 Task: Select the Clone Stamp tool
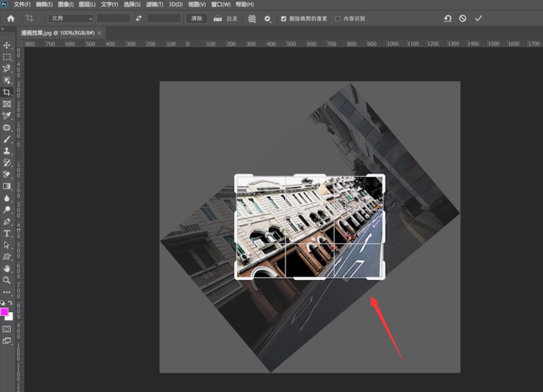[x=7, y=151]
